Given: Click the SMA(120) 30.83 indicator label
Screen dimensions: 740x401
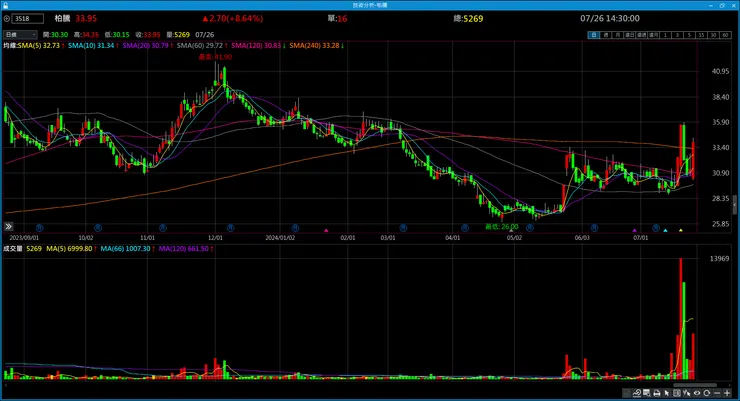Looking at the screenshot, I should point(256,45).
